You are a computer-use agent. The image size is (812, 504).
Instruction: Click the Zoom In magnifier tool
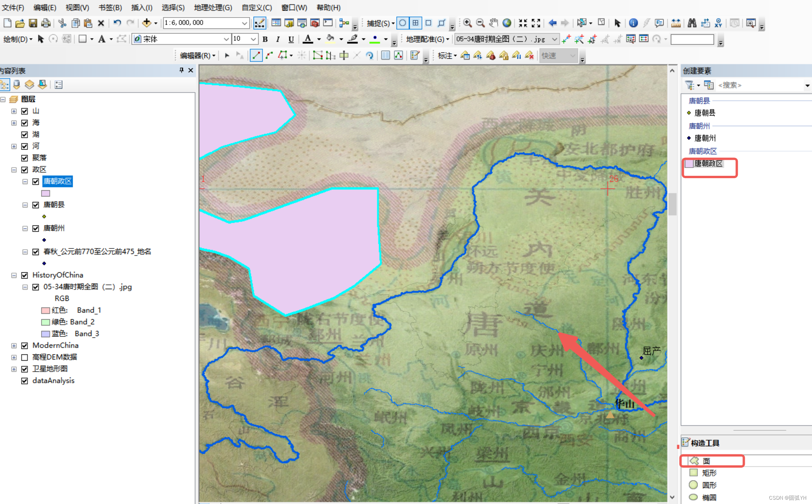467,23
